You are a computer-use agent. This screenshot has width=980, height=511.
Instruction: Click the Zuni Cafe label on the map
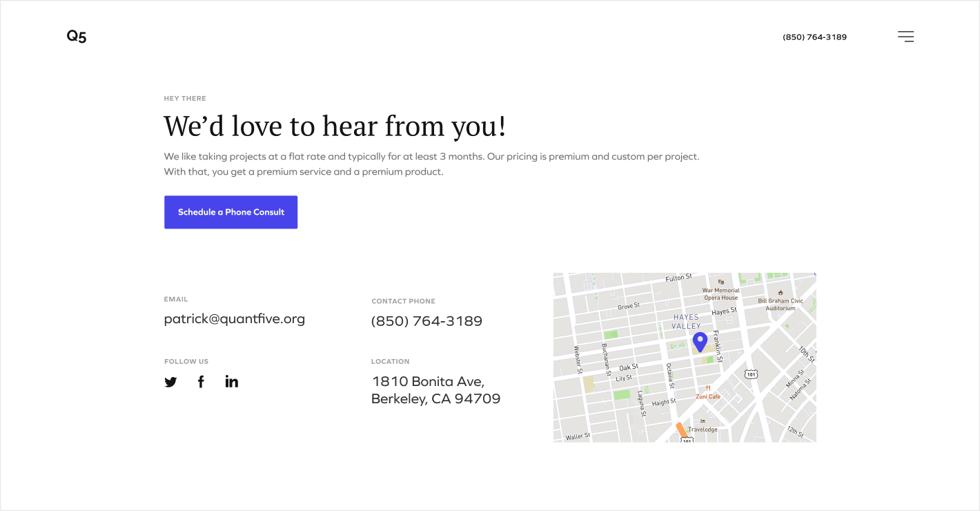click(709, 396)
